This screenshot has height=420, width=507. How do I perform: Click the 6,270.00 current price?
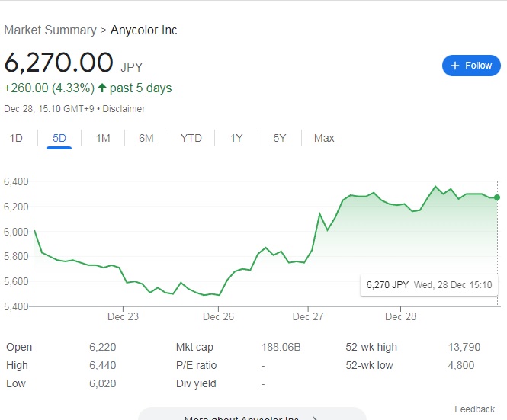tap(59, 63)
